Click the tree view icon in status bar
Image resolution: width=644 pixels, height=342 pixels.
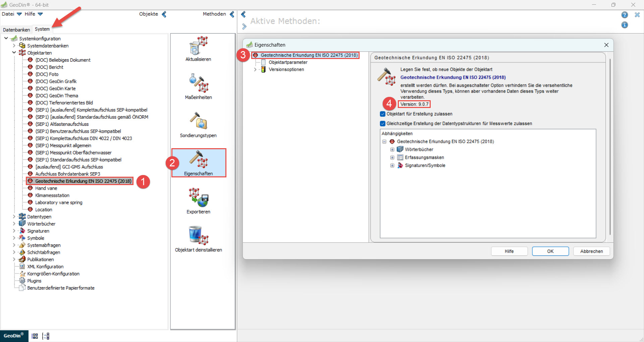(46, 336)
